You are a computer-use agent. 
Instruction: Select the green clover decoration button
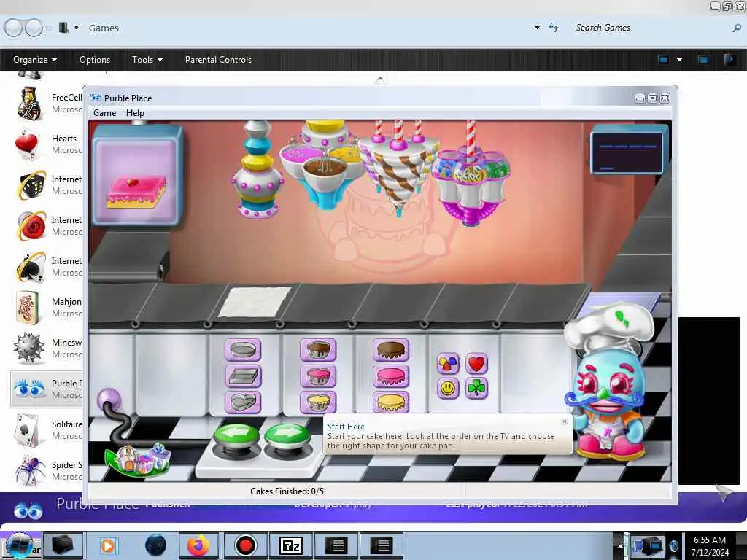(x=476, y=389)
